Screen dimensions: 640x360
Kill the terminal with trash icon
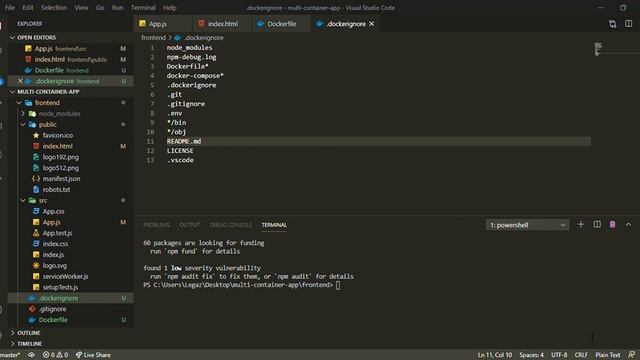(x=612, y=224)
